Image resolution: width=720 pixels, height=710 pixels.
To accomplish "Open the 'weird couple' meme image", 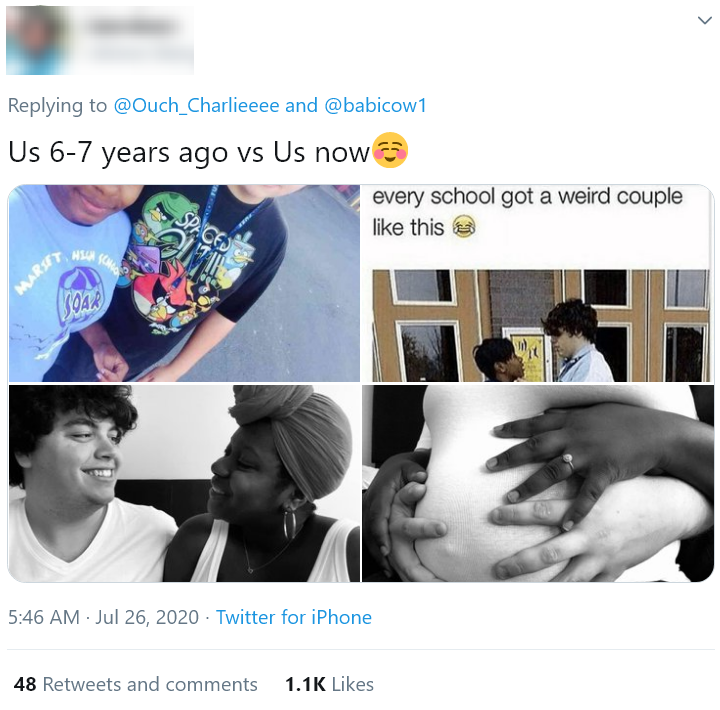I will click(538, 283).
